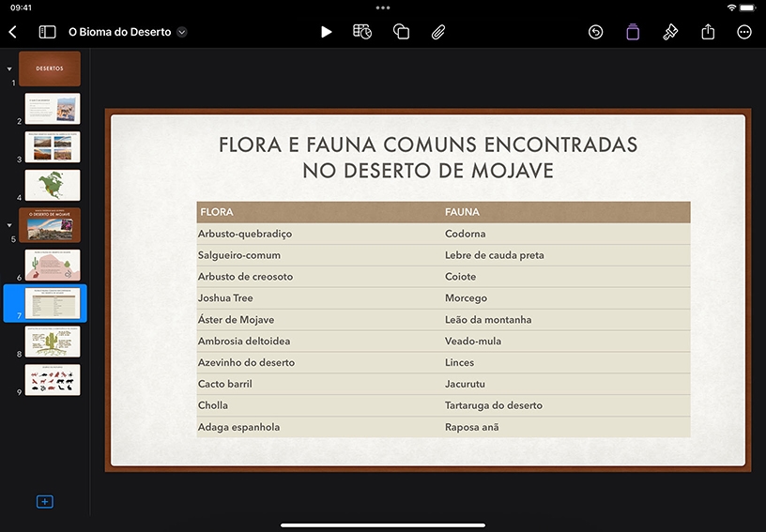Open the insert shapes menu
The width and height of the screenshot is (766, 532).
click(x=401, y=32)
